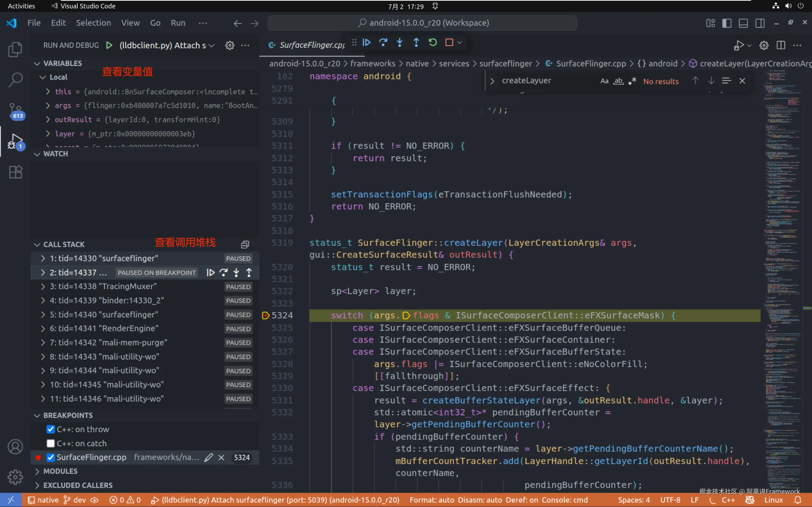Enable the C++: on catch breakpoint
812x507 pixels.
(x=51, y=443)
